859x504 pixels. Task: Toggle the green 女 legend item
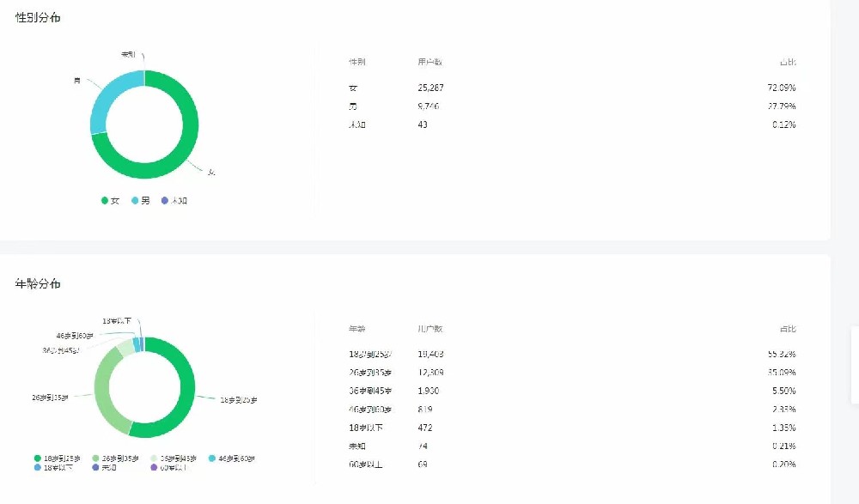pyautogui.click(x=110, y=201)
